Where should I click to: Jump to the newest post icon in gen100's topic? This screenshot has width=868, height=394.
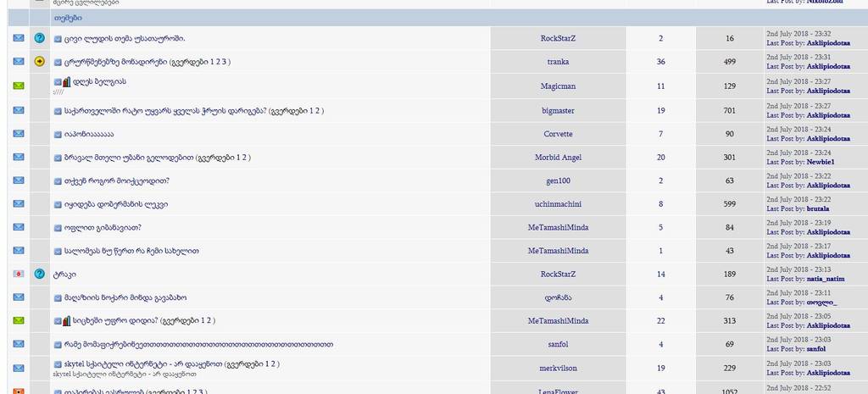tap(58, 181)
